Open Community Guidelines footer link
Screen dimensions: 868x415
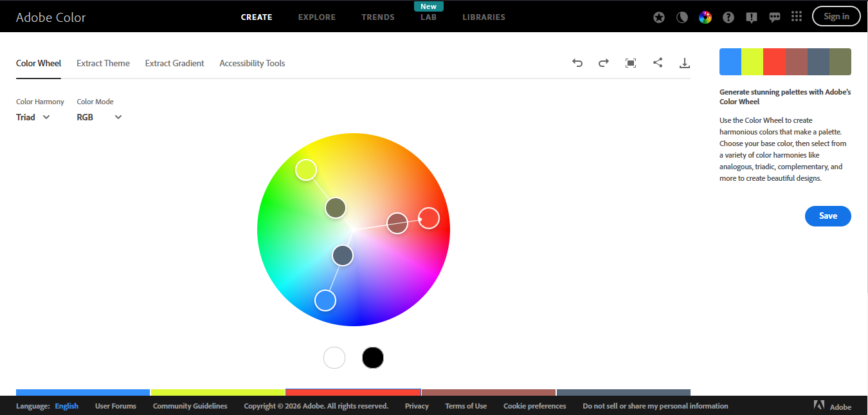tap(190, 406)
